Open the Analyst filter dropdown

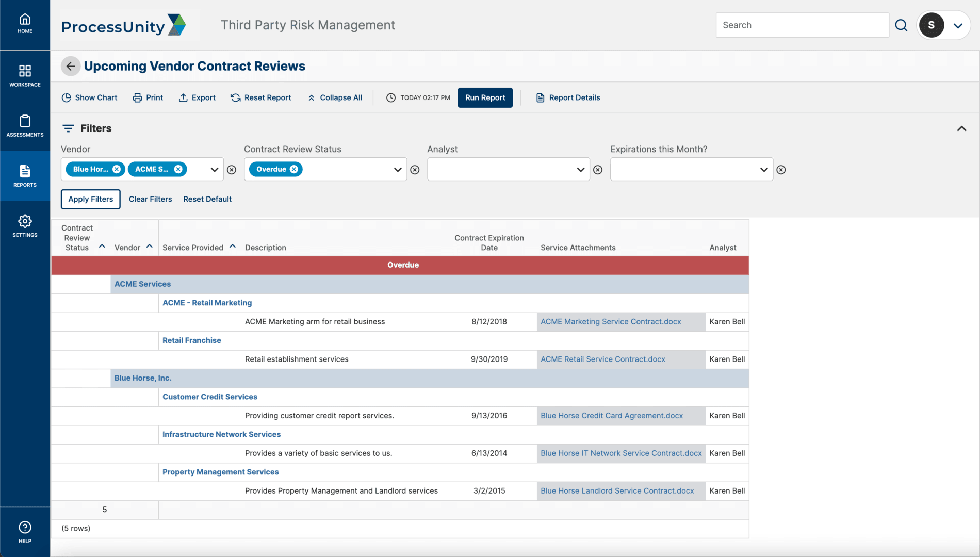click(x=580, y=170)
